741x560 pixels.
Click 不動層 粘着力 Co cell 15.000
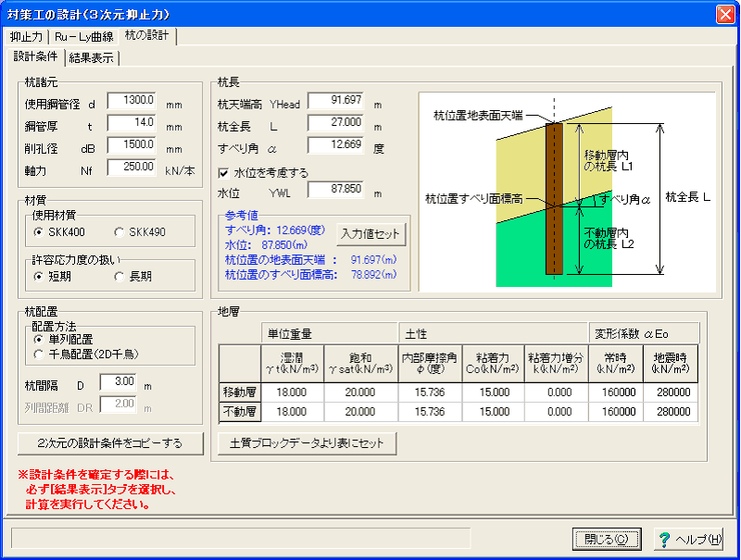point(494,412)
